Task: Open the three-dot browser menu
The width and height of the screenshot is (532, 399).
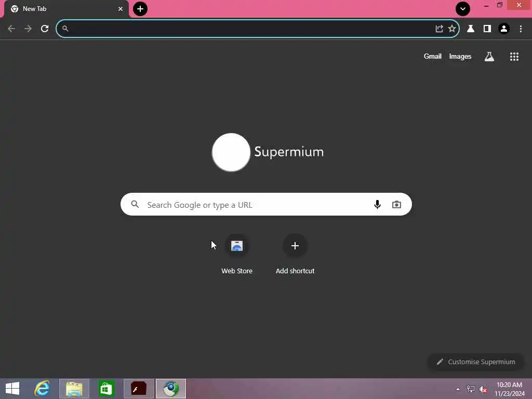Action: (521, 29)
